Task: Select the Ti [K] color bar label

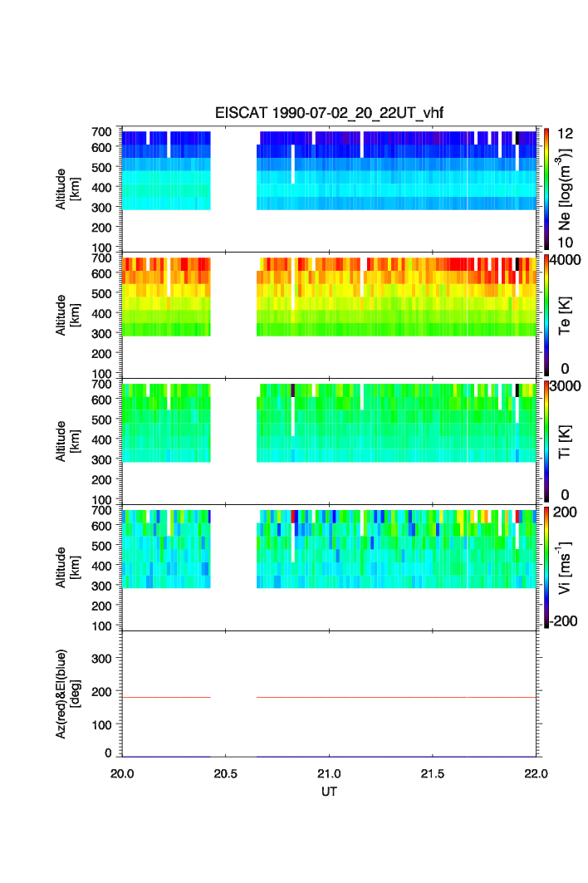Action: click(565, 442)
